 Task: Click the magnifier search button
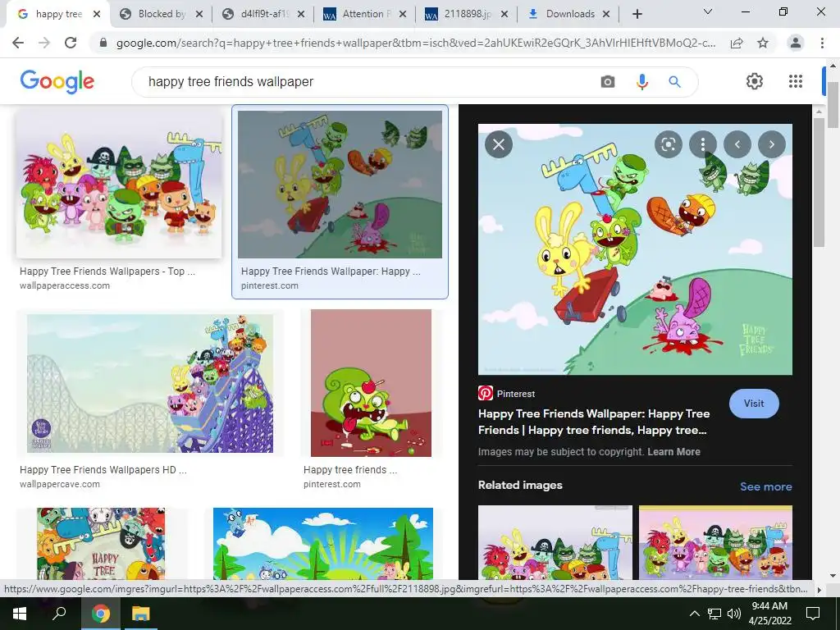674,82
